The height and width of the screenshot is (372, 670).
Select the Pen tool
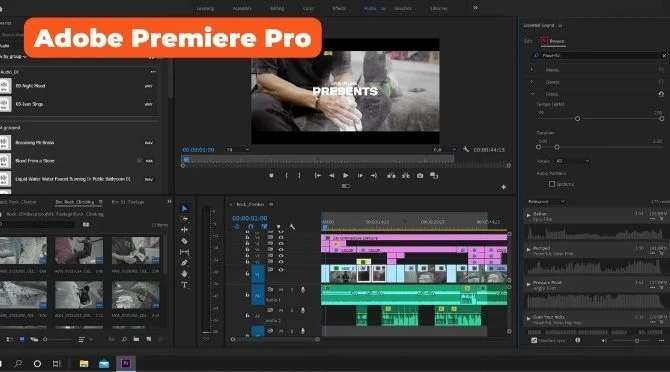[x=184, y=263]
